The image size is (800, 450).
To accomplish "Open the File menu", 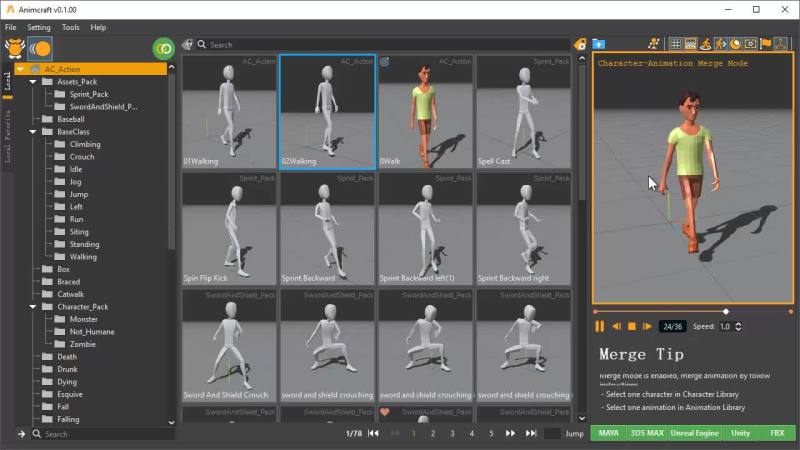I will [11, 28].
